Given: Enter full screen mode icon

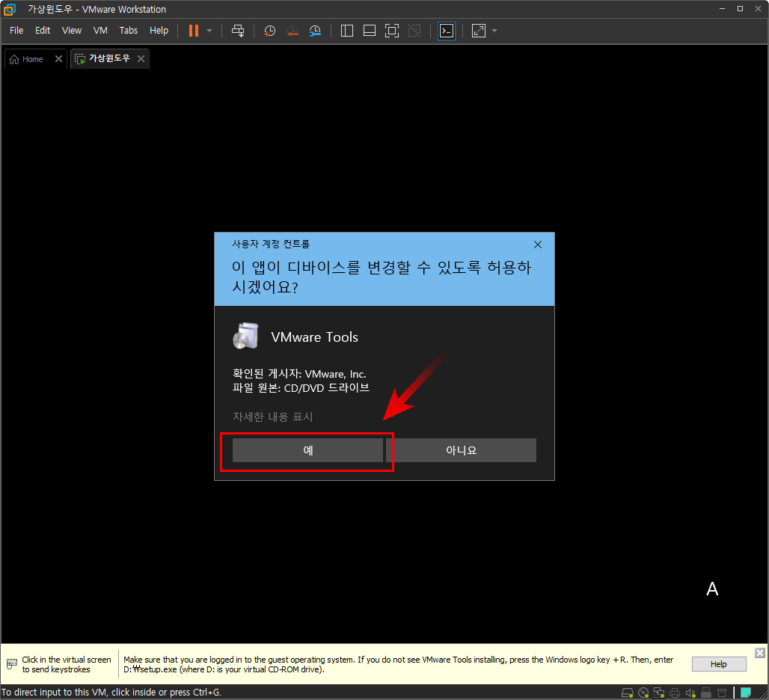Looking at the screenshot, I should coord(392,31).
